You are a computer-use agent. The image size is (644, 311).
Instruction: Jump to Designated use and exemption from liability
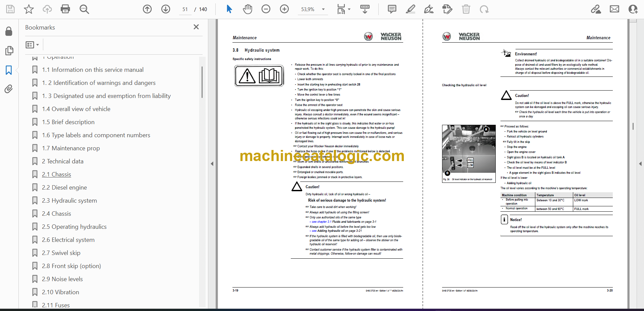pos(106,96)
